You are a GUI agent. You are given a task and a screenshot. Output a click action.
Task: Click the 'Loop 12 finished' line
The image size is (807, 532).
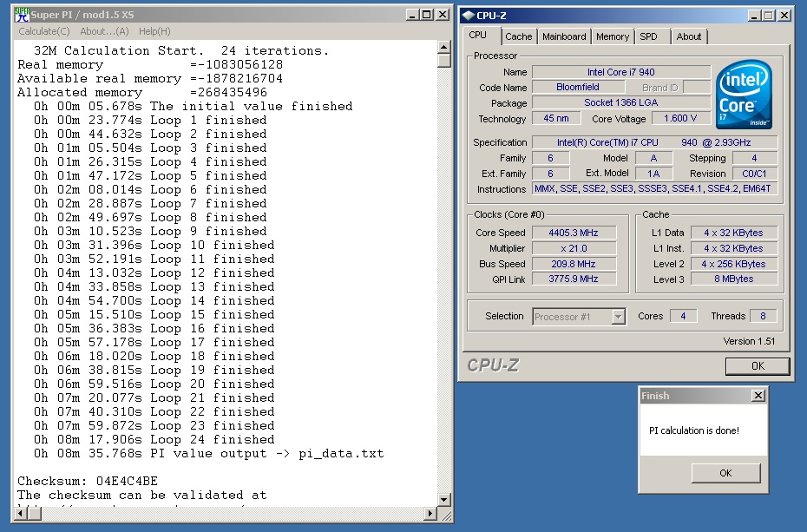point(154,273)
